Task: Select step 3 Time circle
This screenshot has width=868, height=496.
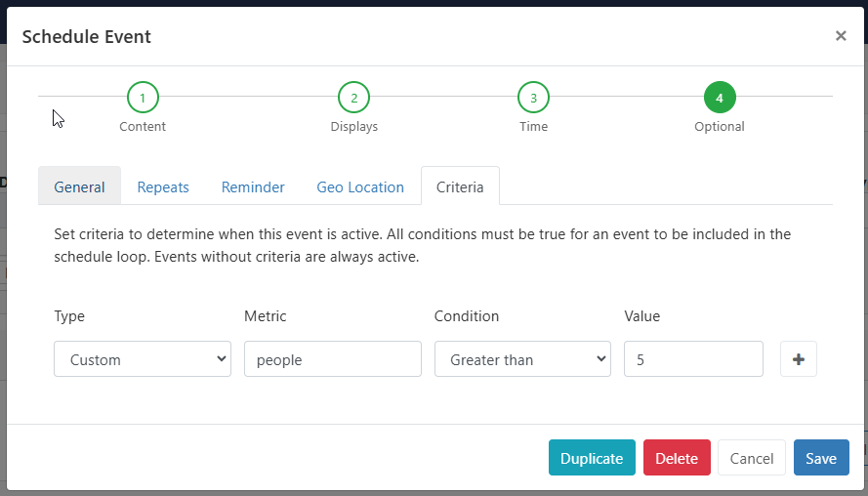Action: tap(533, 98)
